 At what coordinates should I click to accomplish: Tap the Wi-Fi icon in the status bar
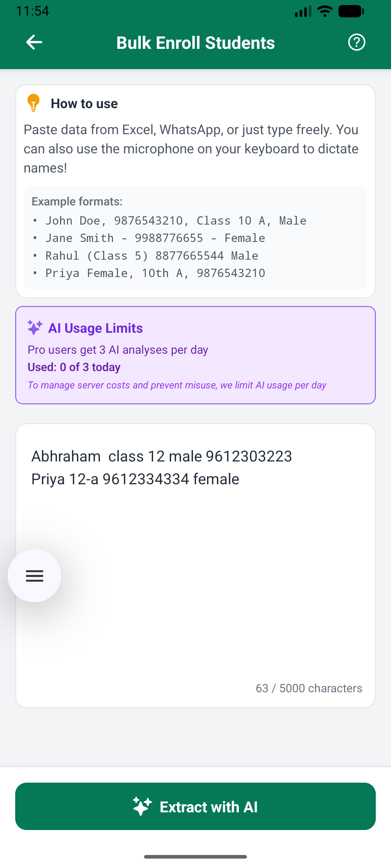[x=324, y=11]
